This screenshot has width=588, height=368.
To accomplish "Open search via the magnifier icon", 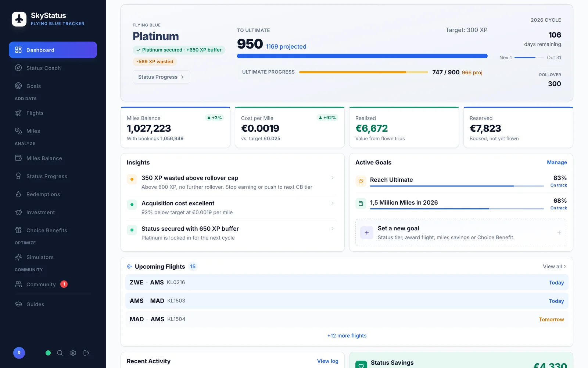I will tap(60, 353).
